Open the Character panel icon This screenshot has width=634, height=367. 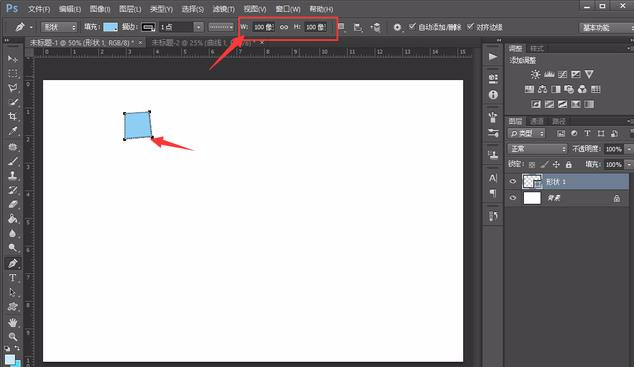(493, 178)
